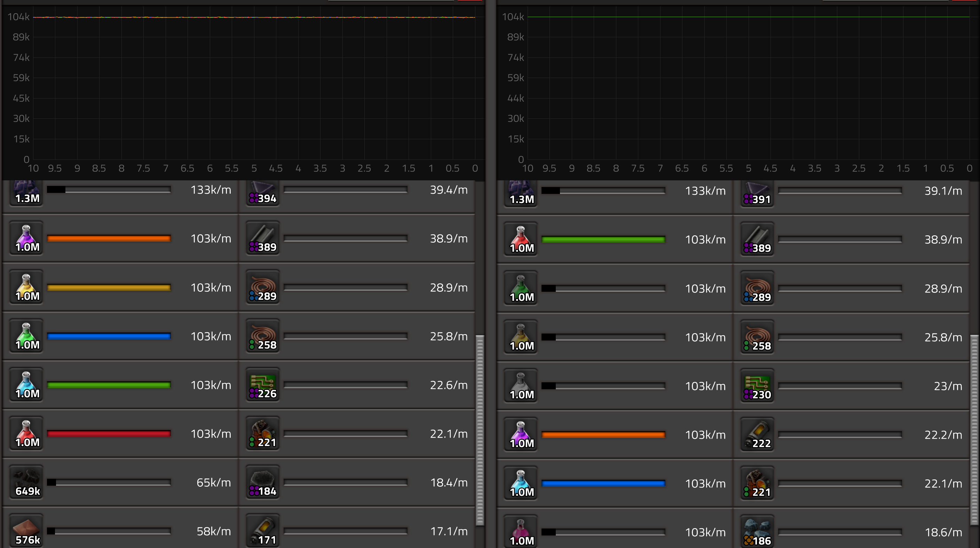Click the '22.6/m' rate value
This screenshot has height=548, width=980.
449,385
